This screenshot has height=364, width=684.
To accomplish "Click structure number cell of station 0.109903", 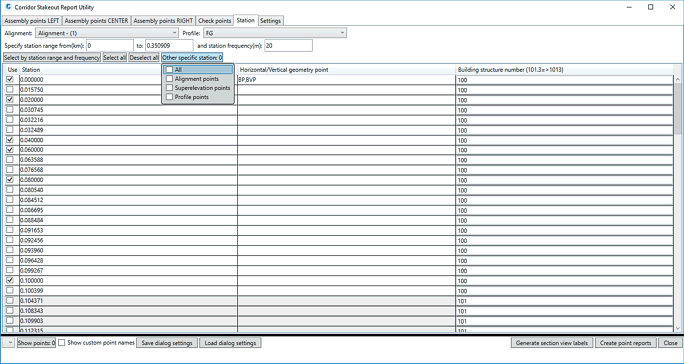I will pos(564,321).
